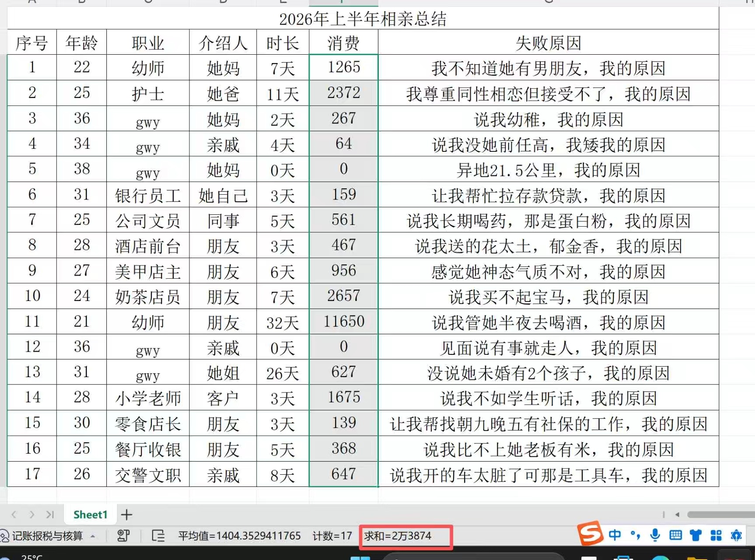
Task: Select the title cell 2026年上半年相亲总结
Action: point(363,19)
